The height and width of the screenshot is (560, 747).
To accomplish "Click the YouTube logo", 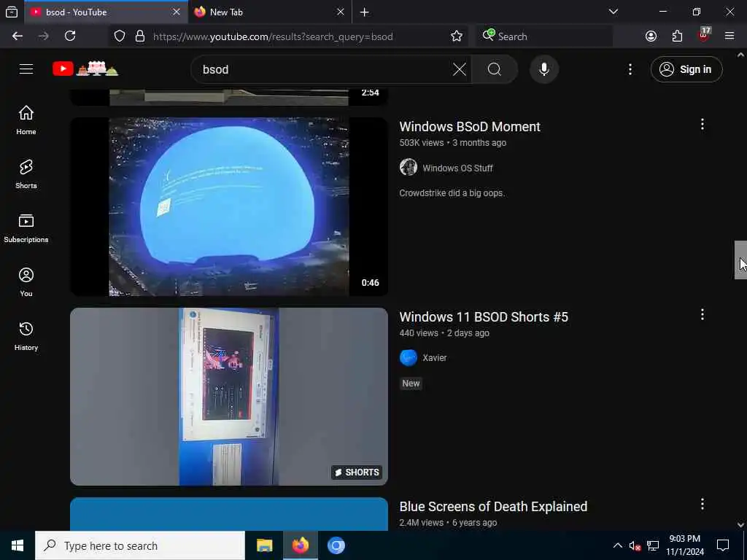I will click(x=85, y=69).
